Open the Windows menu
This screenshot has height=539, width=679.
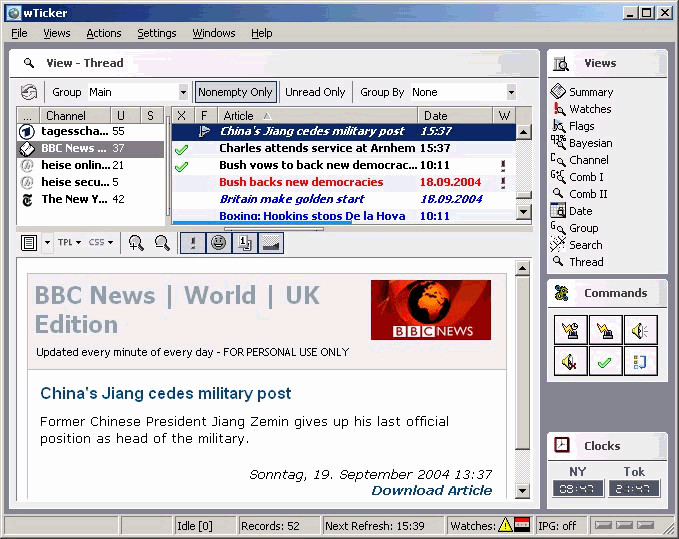(214, 33)
